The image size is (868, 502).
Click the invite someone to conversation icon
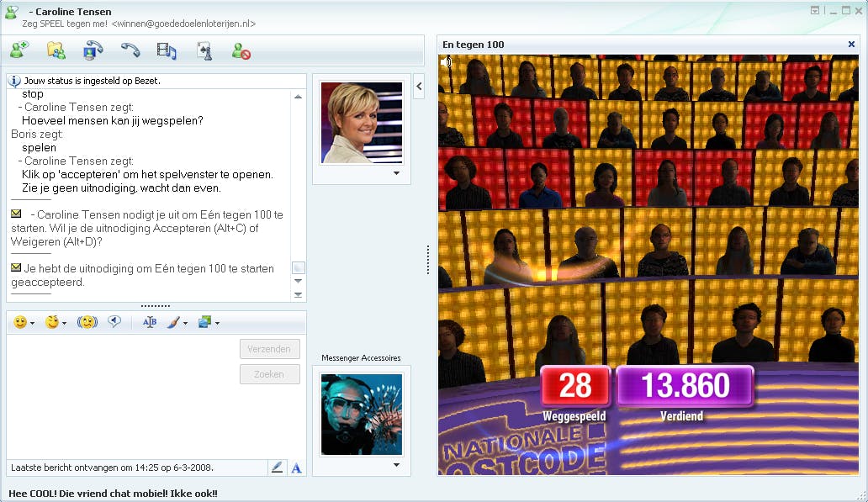[19, 51]
